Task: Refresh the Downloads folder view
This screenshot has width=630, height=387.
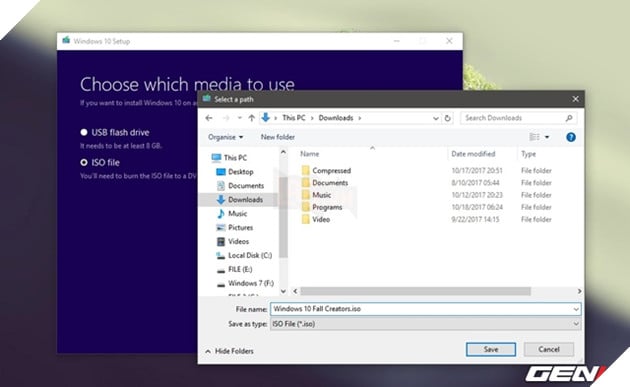Action: (x=447, y=118)
